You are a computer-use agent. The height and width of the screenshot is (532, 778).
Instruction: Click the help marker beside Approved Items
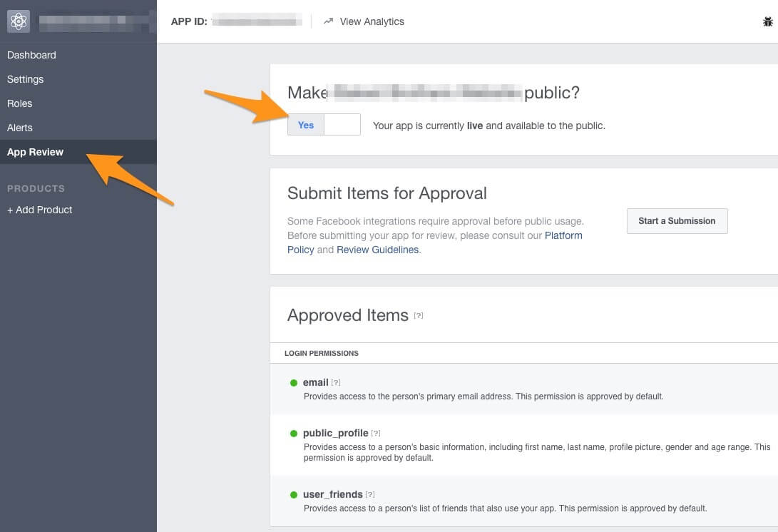[x=419, y=316]
